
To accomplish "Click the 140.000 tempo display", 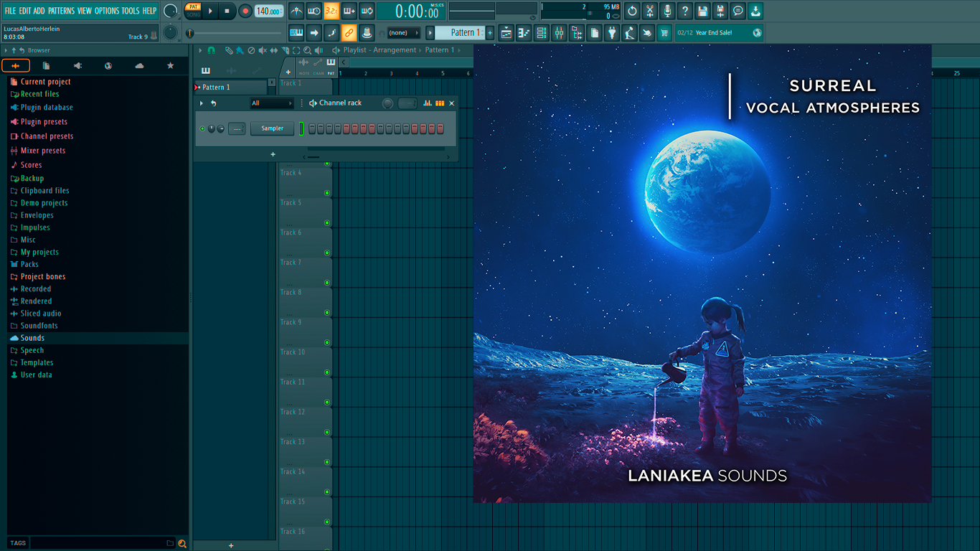I will [x=269, y=11].
